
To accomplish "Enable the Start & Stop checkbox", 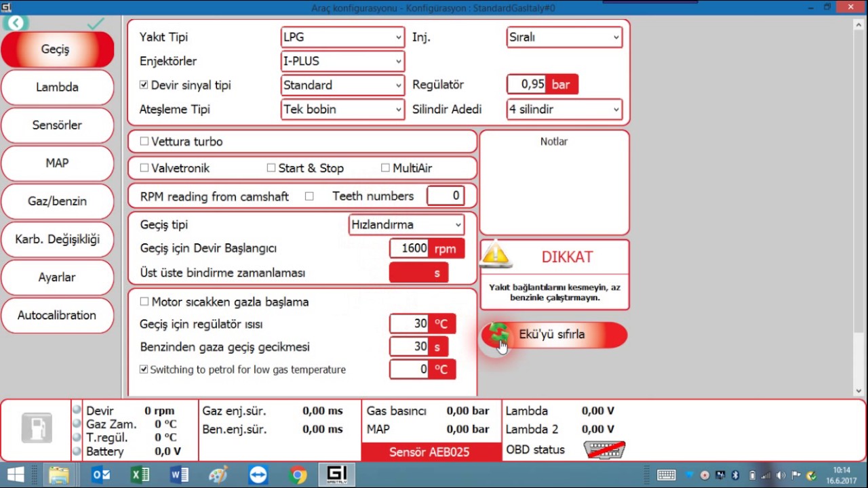I will [x=271, y=168].
